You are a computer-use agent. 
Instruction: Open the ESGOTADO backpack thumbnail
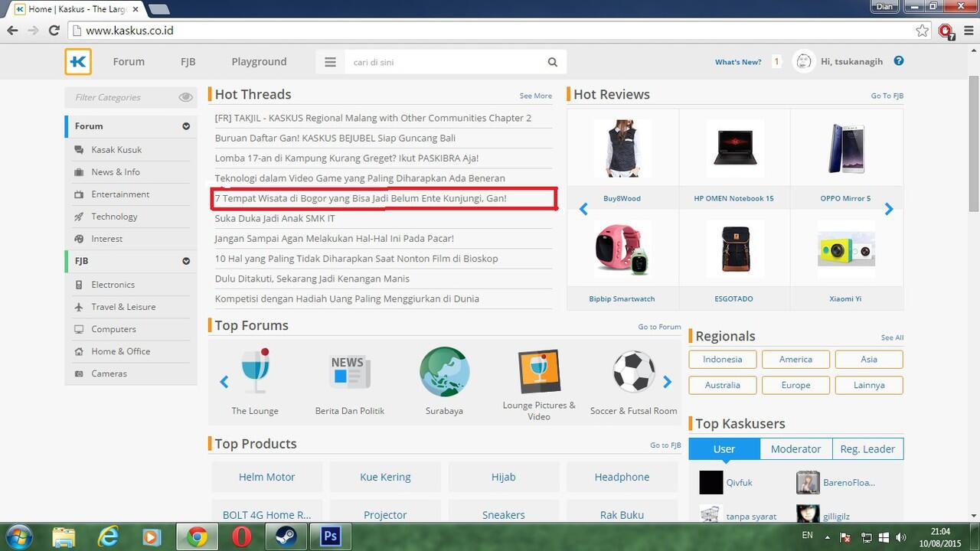734,249
